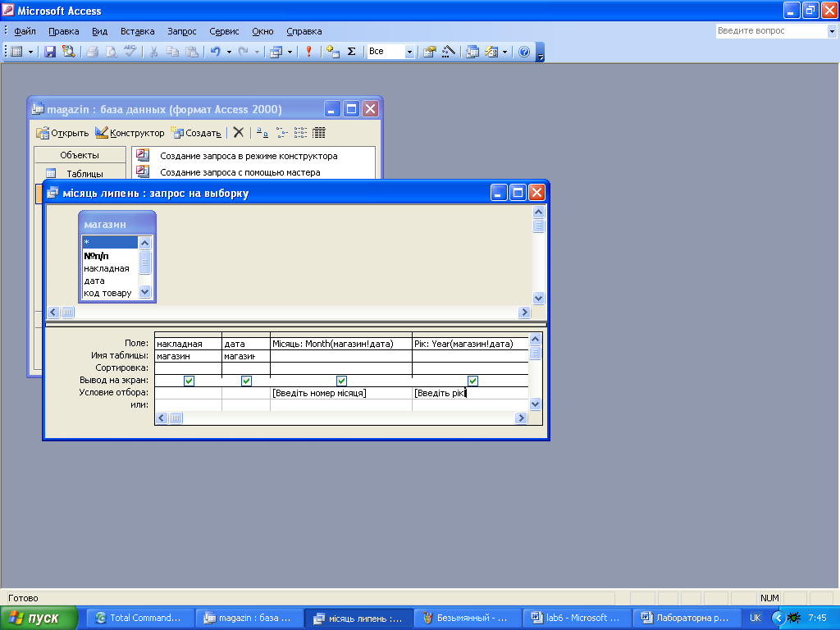Select 'код товару' in магазин field list

pos(110,293)
